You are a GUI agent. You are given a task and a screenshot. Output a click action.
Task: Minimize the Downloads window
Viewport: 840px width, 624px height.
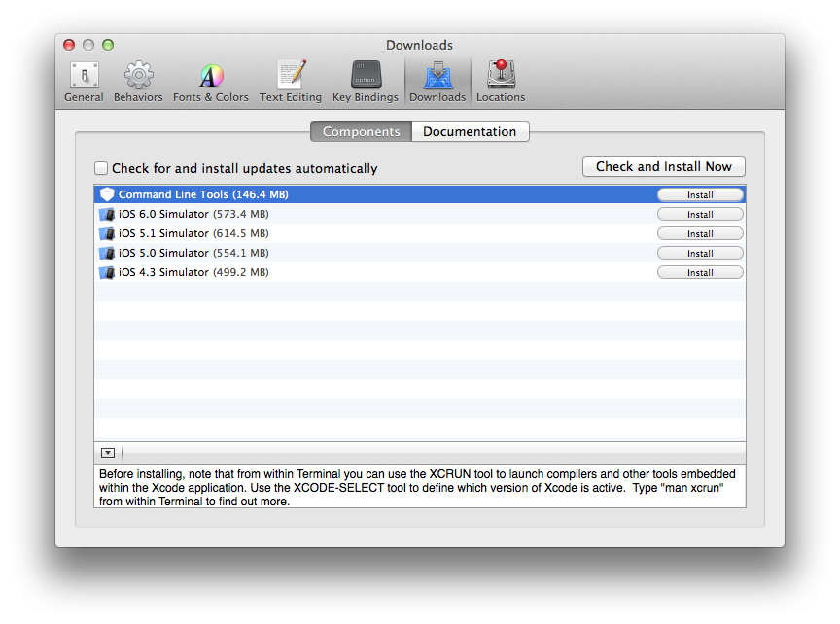88,45
